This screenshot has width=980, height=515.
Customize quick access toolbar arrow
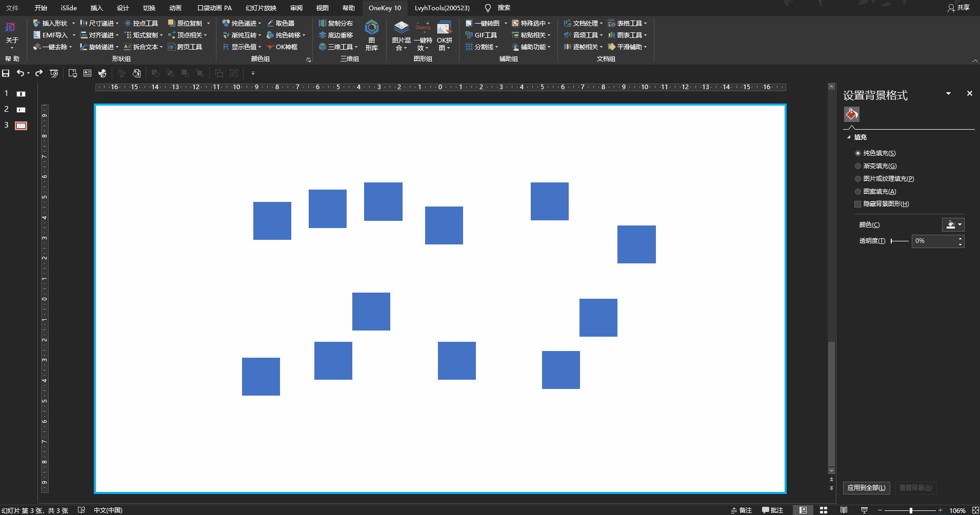point(253,73)
